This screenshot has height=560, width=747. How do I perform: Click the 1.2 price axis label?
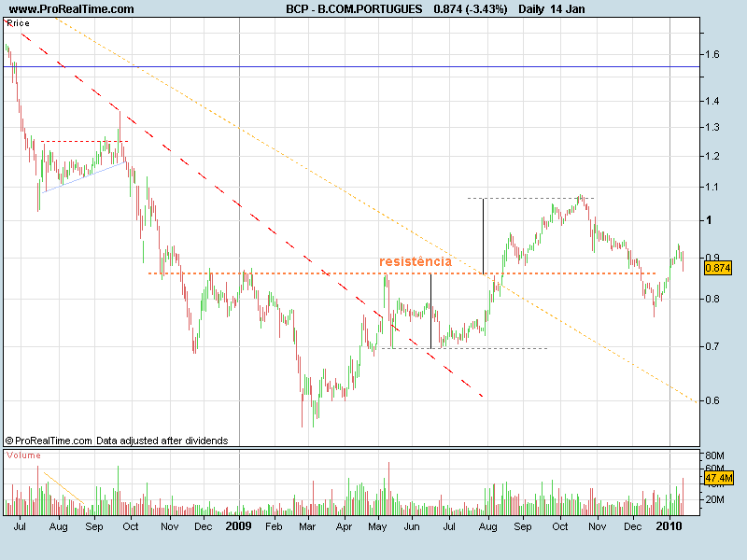tap(712, 156)
